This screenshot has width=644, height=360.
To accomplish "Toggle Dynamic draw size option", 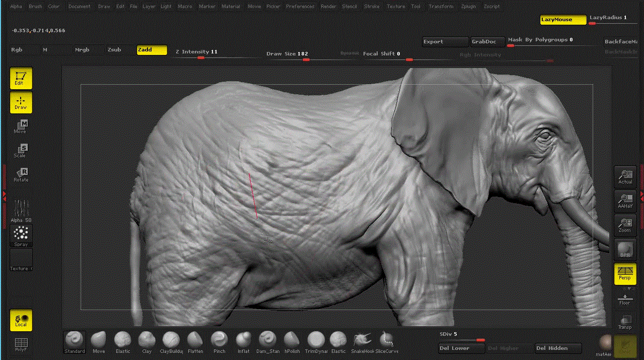I will (x=350, y=53).
